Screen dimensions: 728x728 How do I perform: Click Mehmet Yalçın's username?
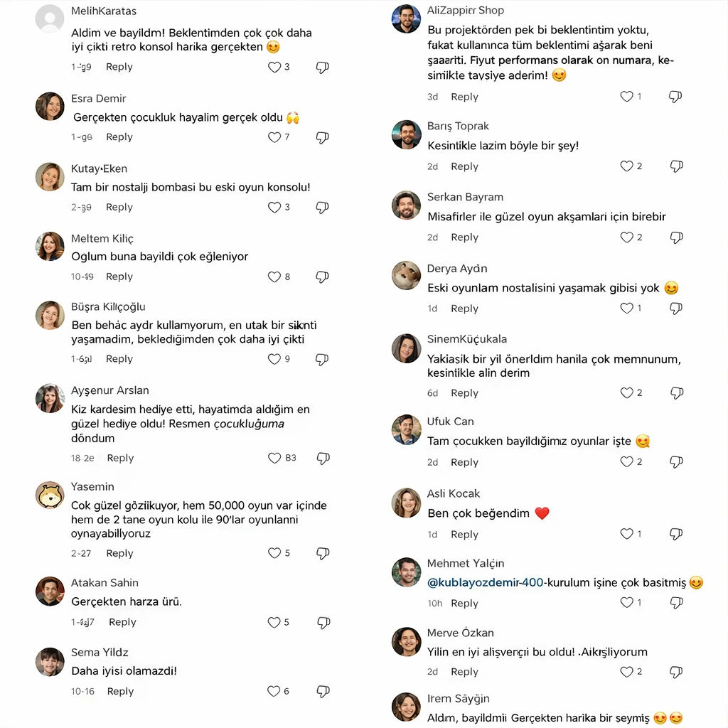click(x=466, y=564)
